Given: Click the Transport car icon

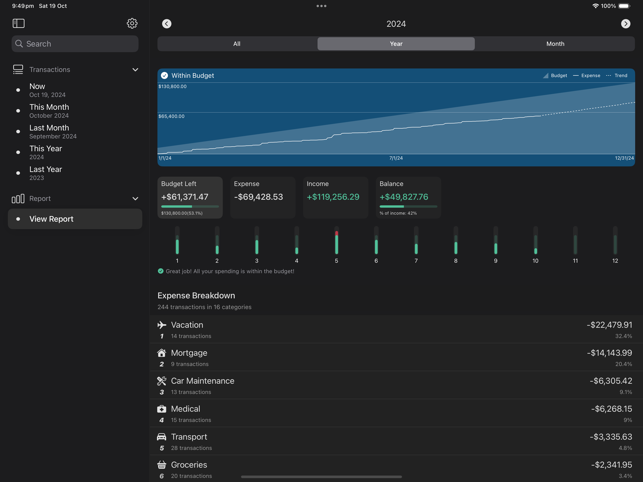Looking at the screenshot, I should [162, 437].
